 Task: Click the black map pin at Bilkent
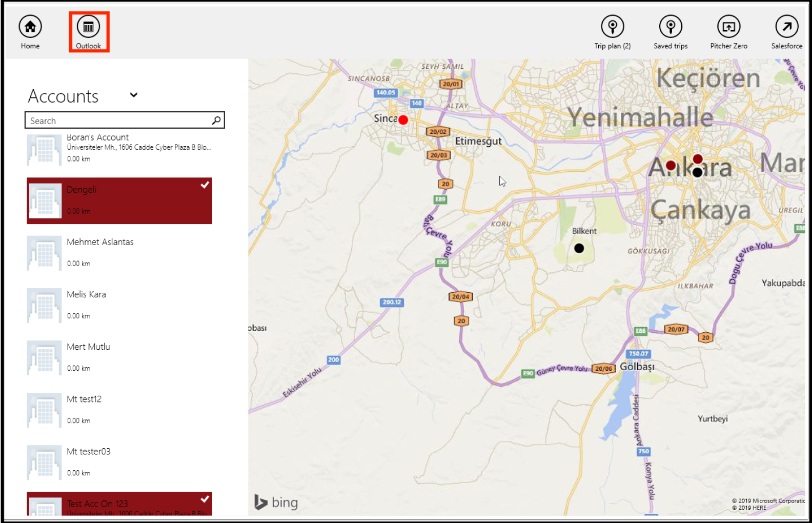tap(579, 249)
